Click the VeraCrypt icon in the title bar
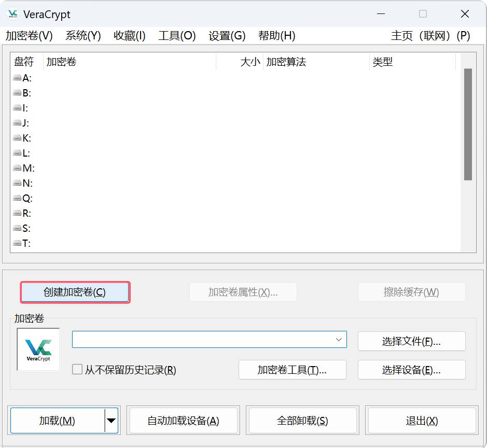 pyautogui.click(x=12, y=14)
